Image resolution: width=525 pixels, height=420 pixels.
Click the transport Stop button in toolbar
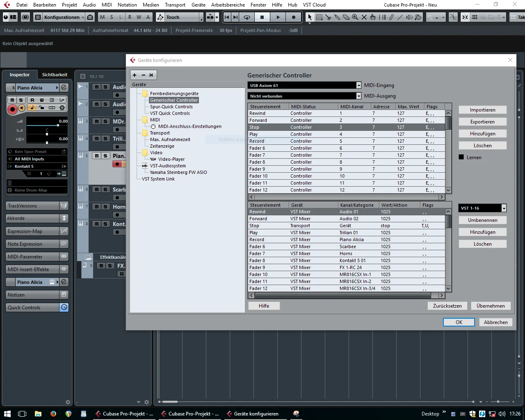point(262,17)
